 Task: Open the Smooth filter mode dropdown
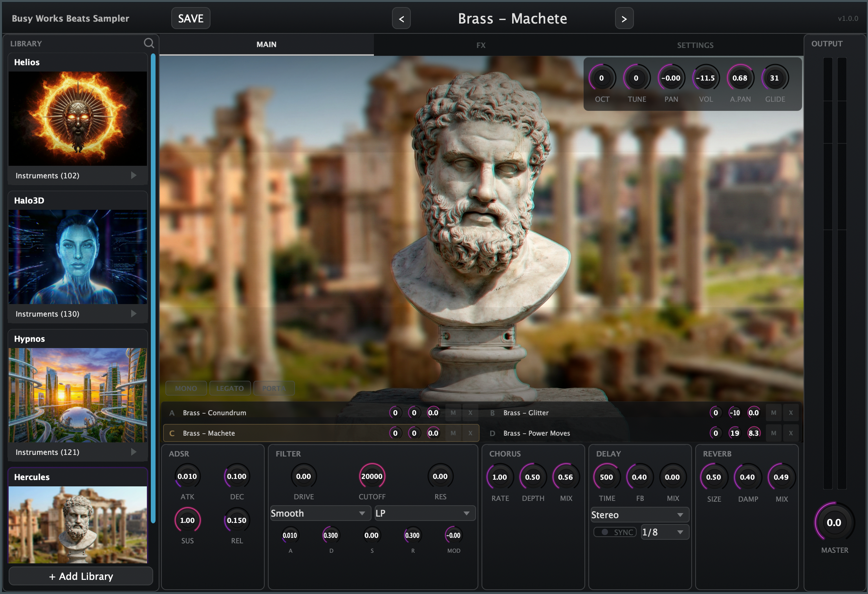pos(320,513)
